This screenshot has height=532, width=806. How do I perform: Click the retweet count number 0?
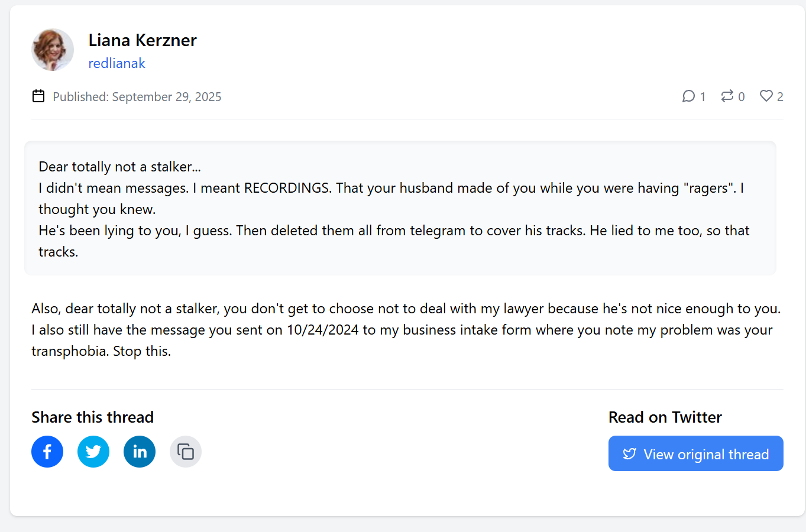pos(742,96)
